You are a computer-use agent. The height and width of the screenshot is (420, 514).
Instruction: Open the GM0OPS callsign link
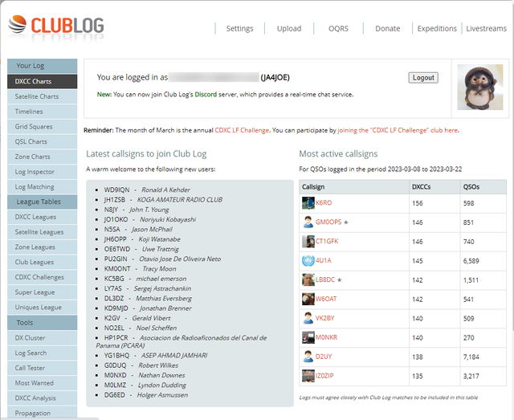click(328, 222)
